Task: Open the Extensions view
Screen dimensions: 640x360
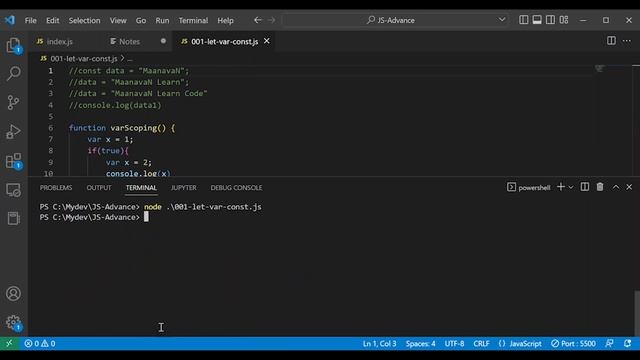Action: click(13, 161)
